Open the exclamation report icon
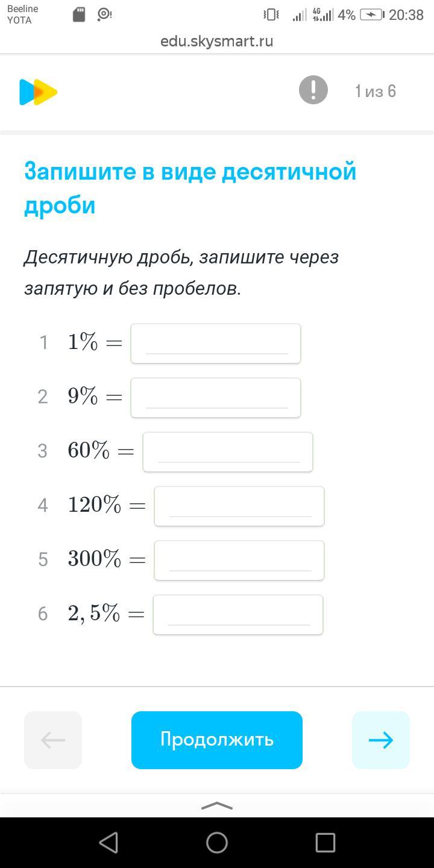 tap(313, 90)
